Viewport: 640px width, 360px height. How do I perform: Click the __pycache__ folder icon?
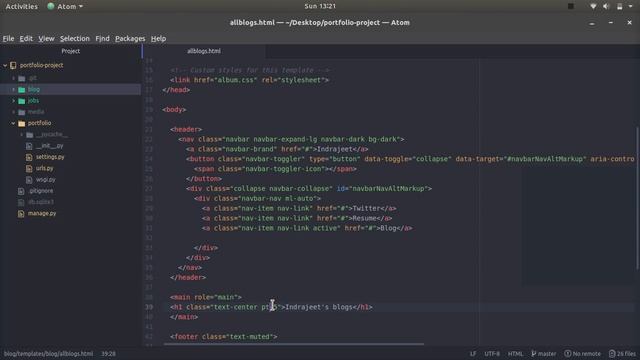pos(29,135)
